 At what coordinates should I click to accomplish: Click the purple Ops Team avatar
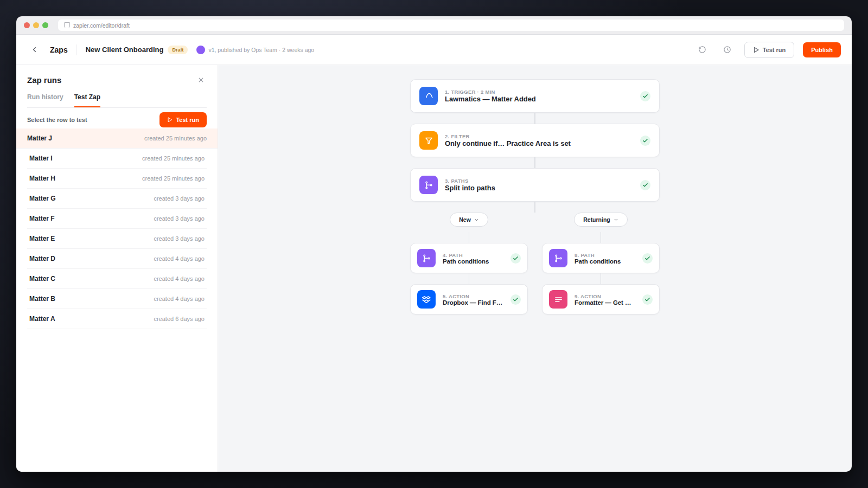tap(201, 50)
